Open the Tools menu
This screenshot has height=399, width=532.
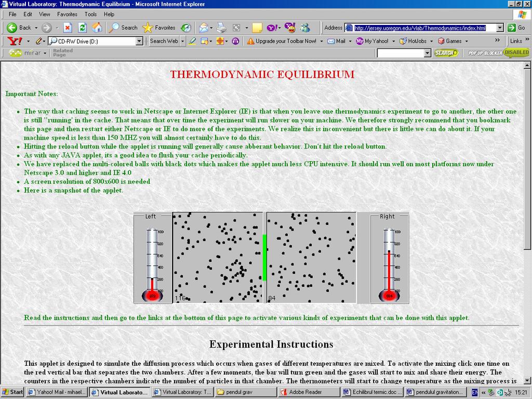pyautogui.click(x=90, y=14)
